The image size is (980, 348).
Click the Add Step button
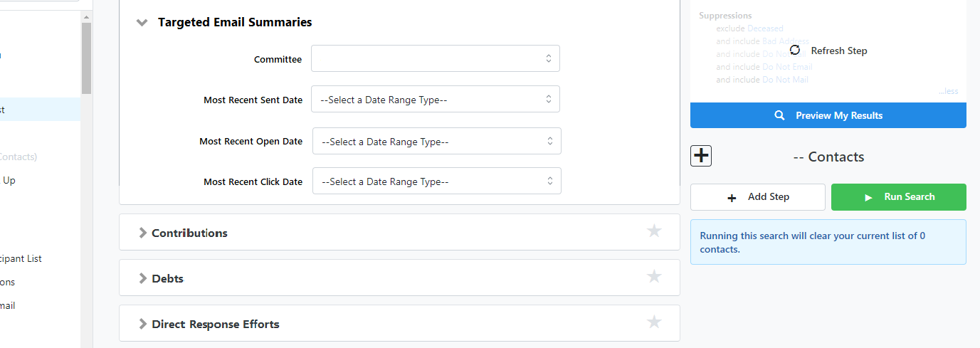(758, 197)
